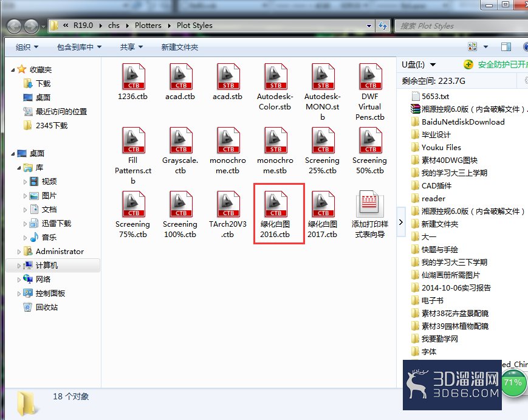Open Youku Files folder in U盘 panel
Screen dimensions: 528x420
(441, 148)
